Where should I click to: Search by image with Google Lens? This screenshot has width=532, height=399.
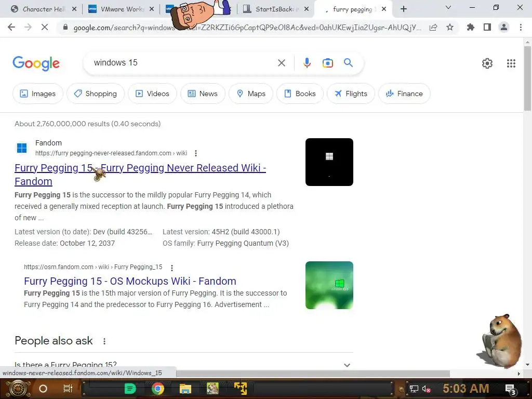click(x=327, y=63)
